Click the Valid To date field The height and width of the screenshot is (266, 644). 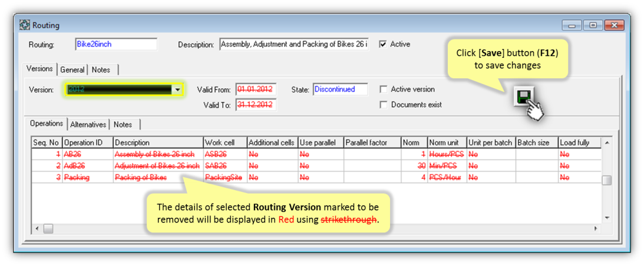[256, 105]
